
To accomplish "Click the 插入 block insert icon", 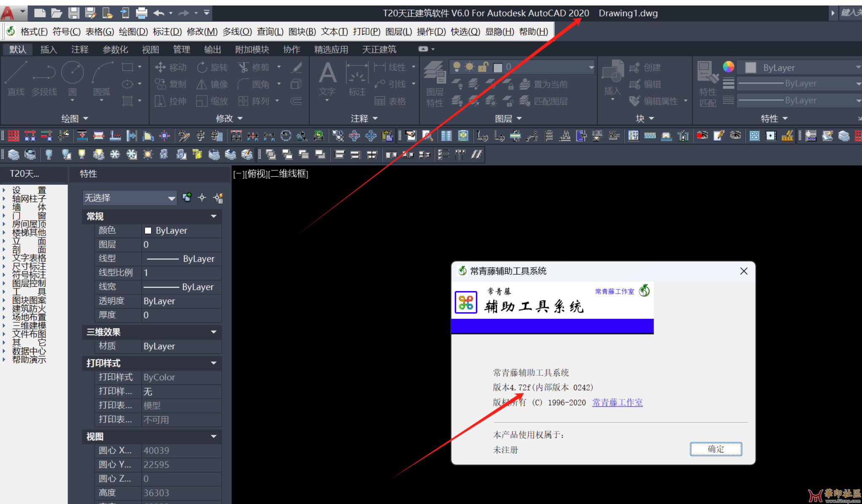I will pyautogui.click(x=613, y=78).
